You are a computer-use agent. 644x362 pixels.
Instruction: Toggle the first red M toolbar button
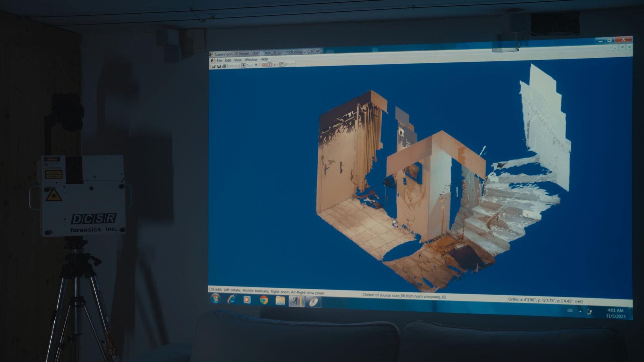tap(264, 65)
